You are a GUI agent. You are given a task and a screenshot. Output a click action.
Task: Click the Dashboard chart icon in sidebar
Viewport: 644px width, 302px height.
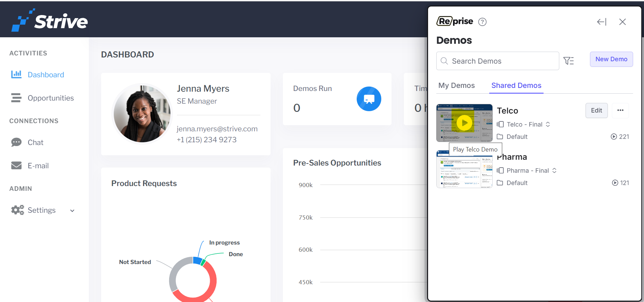click(16, 75)
